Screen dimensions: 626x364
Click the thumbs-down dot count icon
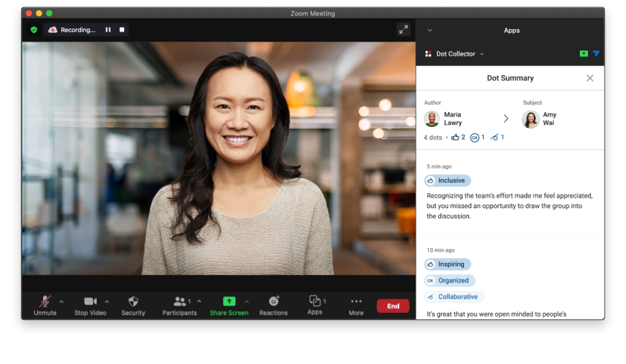pos(494,137)
